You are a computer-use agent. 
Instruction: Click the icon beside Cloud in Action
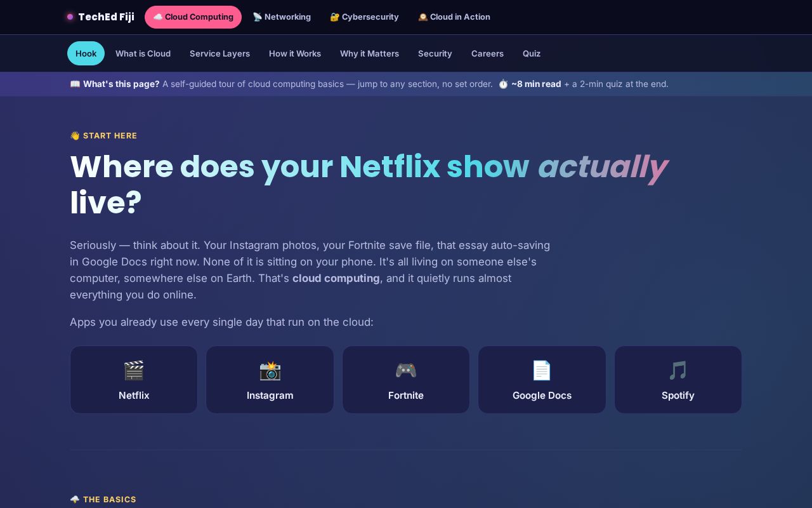[x=422, y=17]
